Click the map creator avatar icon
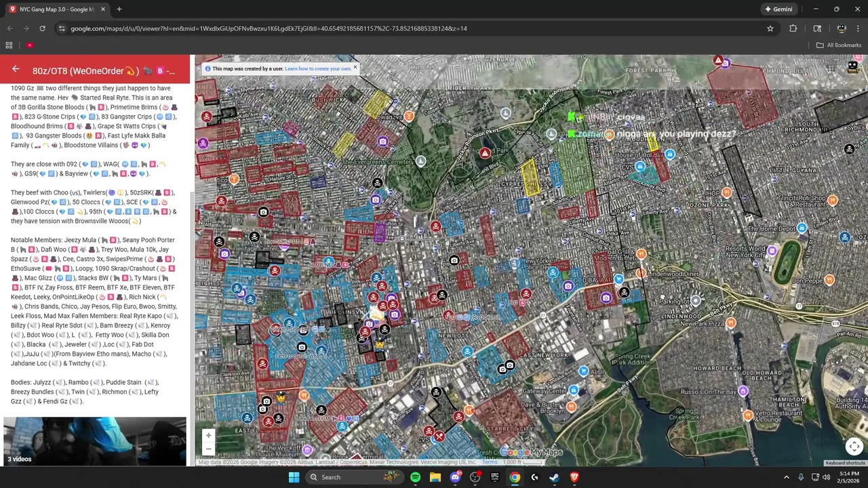 tap(852, 67)
